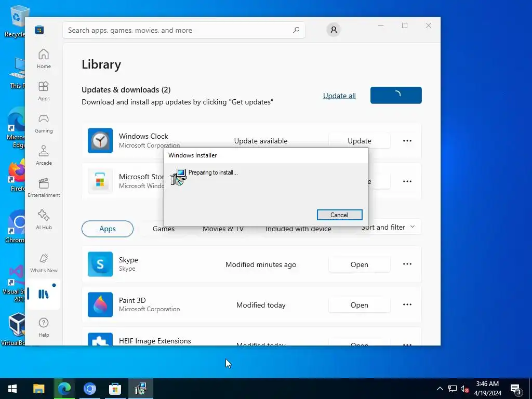Viewport: 532px width, 399px height.
Task: Click the taskbar clock and date
Action: 487,389
